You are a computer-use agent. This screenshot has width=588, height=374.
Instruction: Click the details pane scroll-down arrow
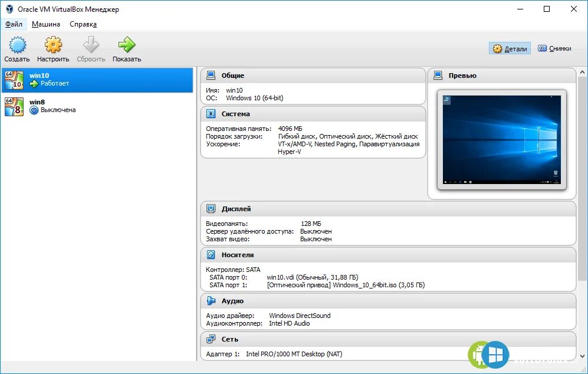pos(582,356)
